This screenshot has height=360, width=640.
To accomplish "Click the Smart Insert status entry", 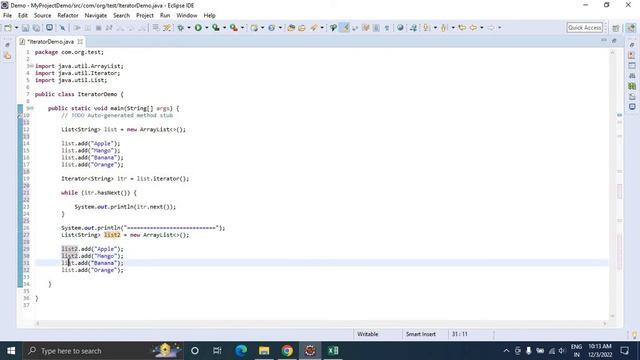I will tap(421, 334).
